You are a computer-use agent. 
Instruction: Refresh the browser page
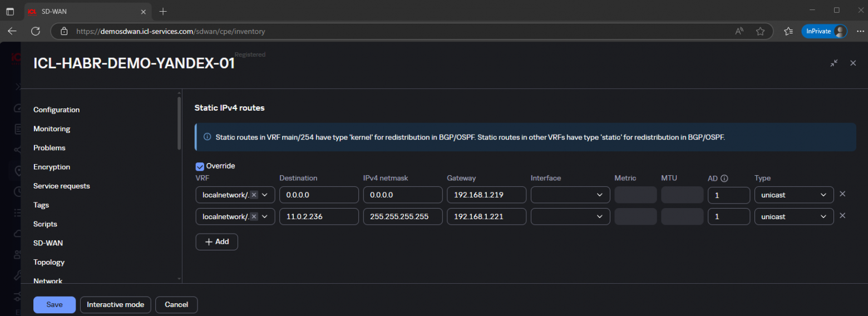(x=36, y=31)
